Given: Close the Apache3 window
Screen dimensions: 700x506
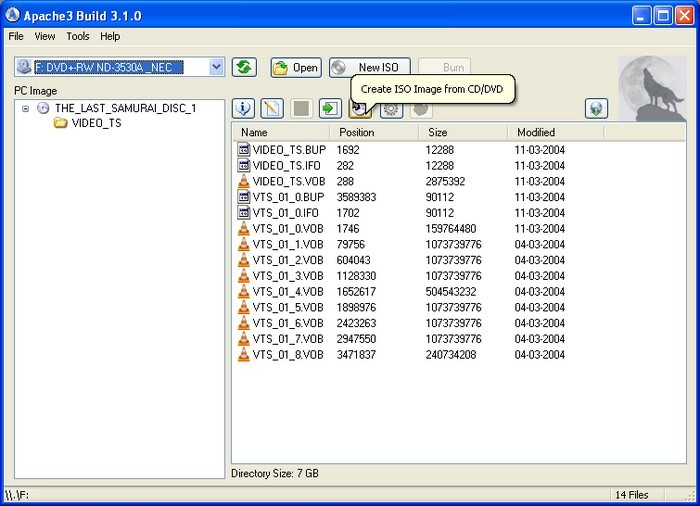Looking at the screenshot, I should point(684,16).
